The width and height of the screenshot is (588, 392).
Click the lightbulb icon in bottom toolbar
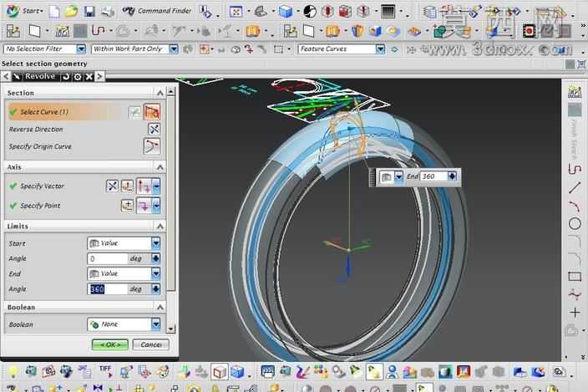click(13, 372)
